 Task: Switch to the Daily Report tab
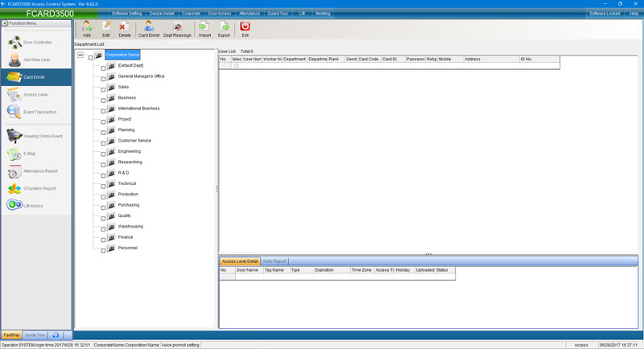(x=274, y=261)
